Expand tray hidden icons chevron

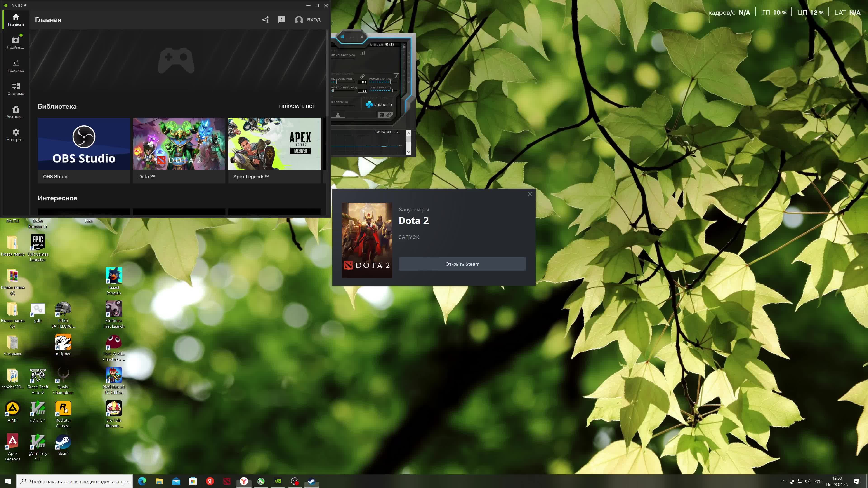(x=783, y=481)
